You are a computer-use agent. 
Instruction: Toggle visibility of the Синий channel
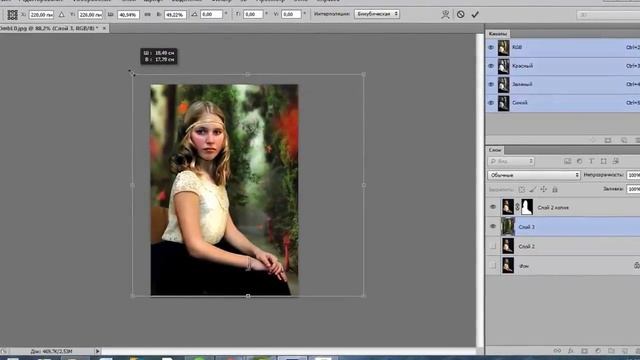coord(491,103)
